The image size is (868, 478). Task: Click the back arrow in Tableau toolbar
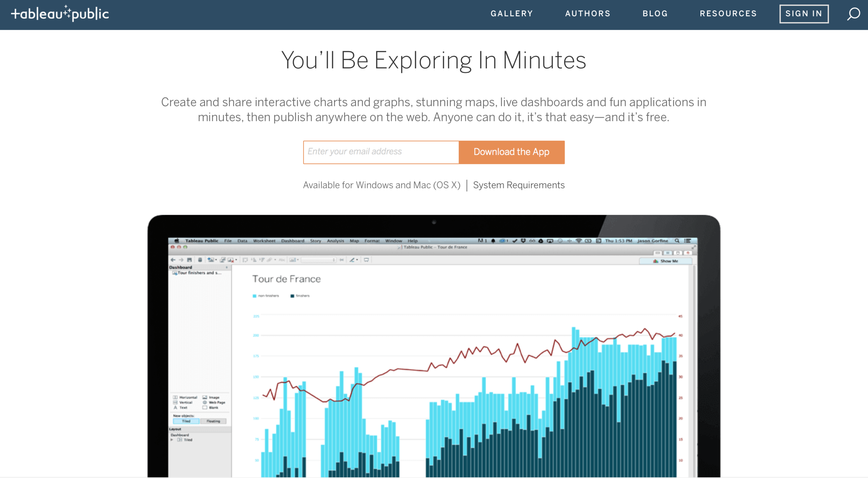point(173,260)
